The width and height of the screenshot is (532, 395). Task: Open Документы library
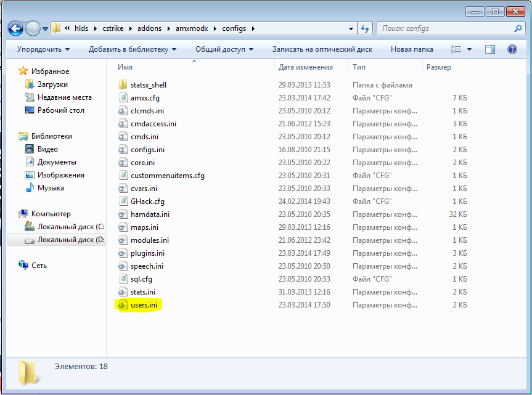tap(57, 162)
